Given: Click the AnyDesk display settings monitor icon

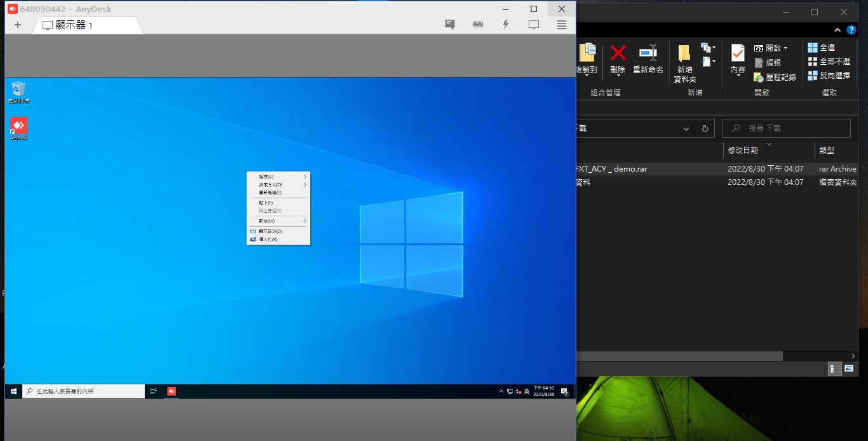Looking at the screenshot, I should [534, 25].
